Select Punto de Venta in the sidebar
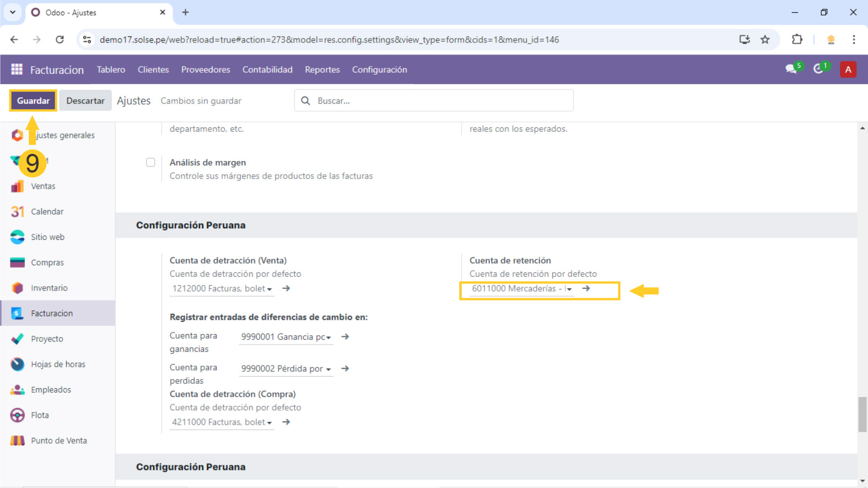 click(58, 441)
